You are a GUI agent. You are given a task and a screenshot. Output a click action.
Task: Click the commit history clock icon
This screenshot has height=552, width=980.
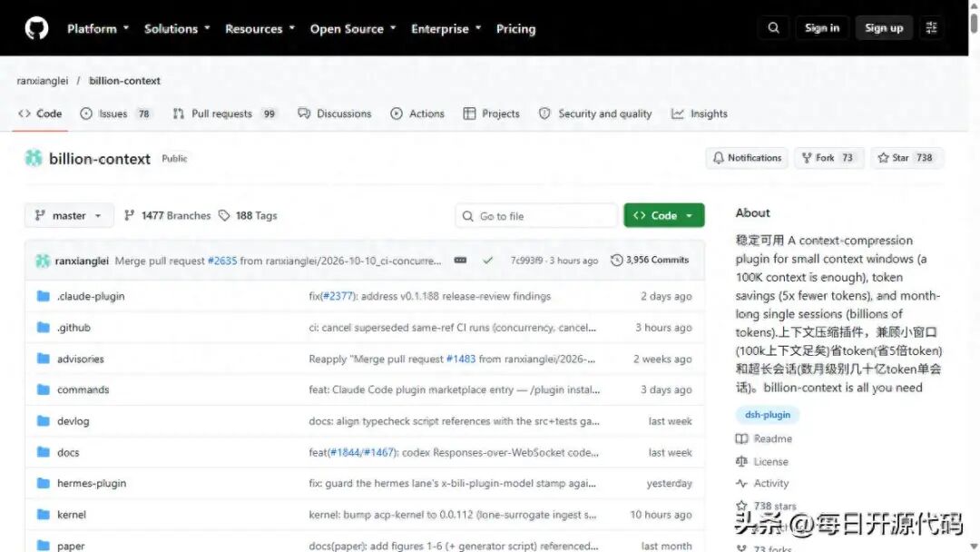pyautogui.click(x=616, y=260)
